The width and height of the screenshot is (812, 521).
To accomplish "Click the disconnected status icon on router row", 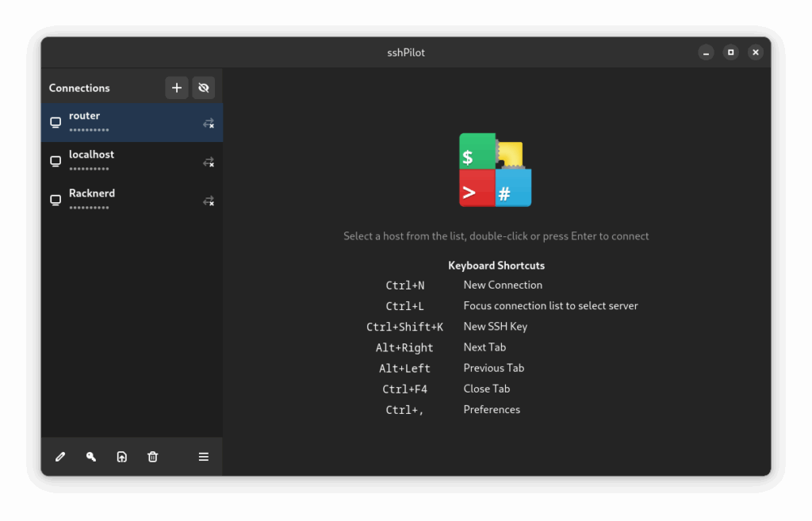I will [209, 123].
